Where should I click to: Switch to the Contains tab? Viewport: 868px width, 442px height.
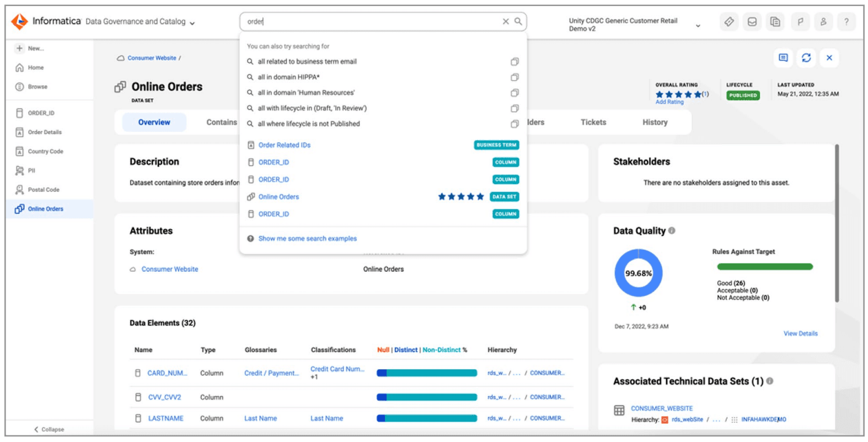(x=222, y=122)
